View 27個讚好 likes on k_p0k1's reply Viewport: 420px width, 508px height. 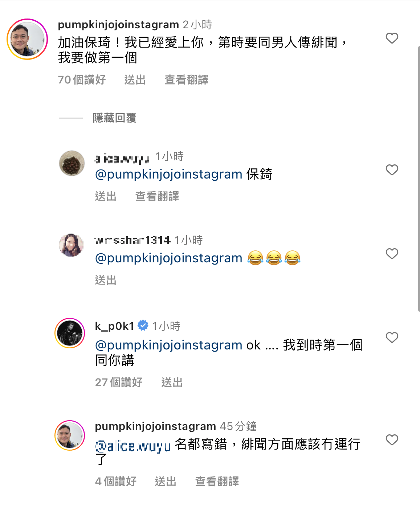click(119, 382)
